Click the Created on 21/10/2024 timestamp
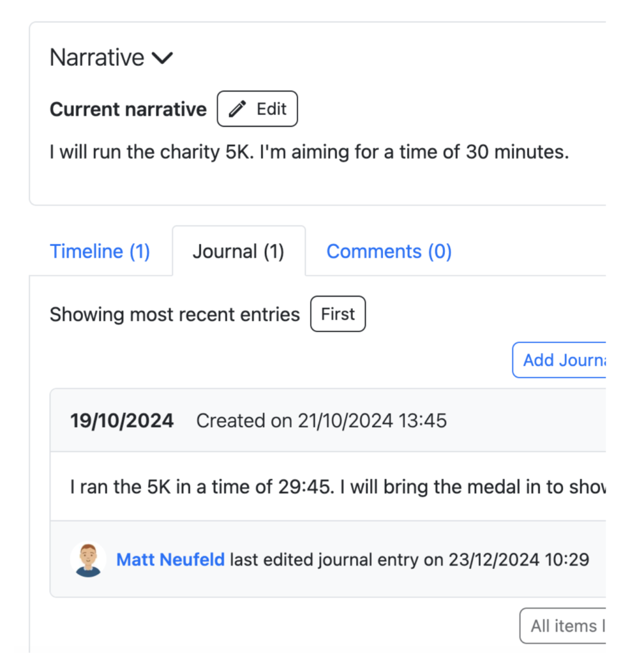The height and width of the screenshot is (668, 644). (x=321, y=421)
